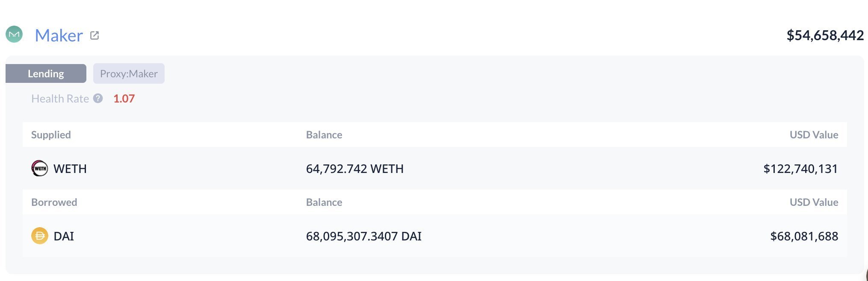This screenshot has width=868, height=281.
Task: Click the 64,792.742 WETH balance
Action: tap(354, 169)
